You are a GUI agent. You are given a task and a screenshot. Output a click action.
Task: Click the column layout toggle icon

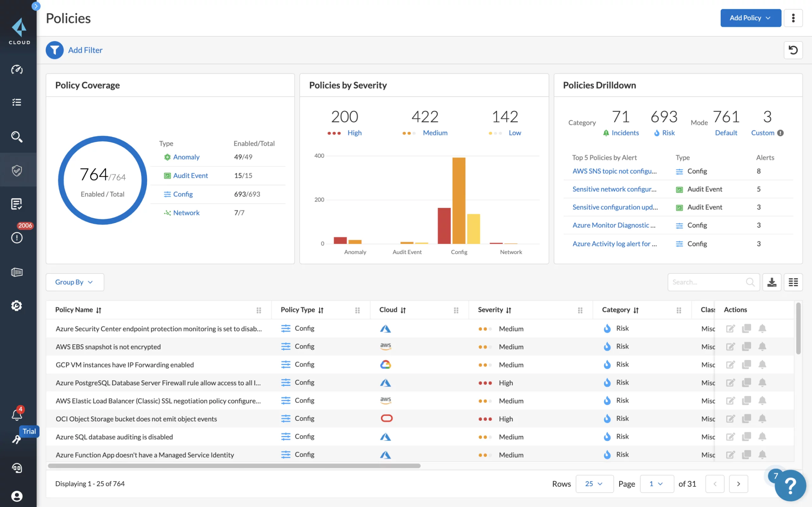click(x=793, y=282)
